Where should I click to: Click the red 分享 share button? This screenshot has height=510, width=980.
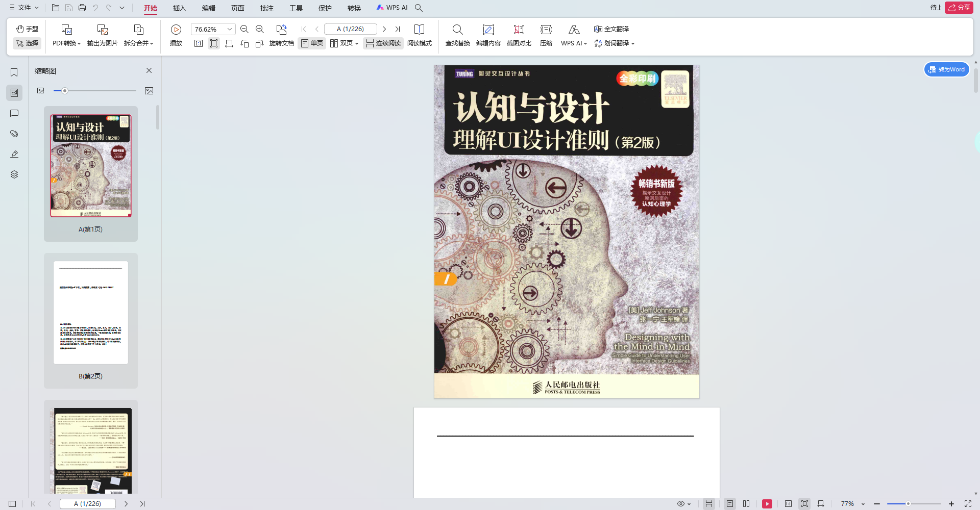959,8
